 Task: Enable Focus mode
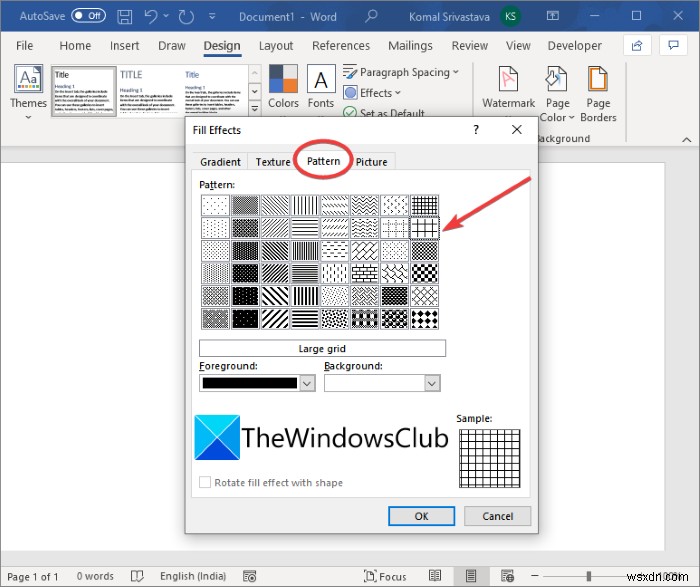point(384,576)
